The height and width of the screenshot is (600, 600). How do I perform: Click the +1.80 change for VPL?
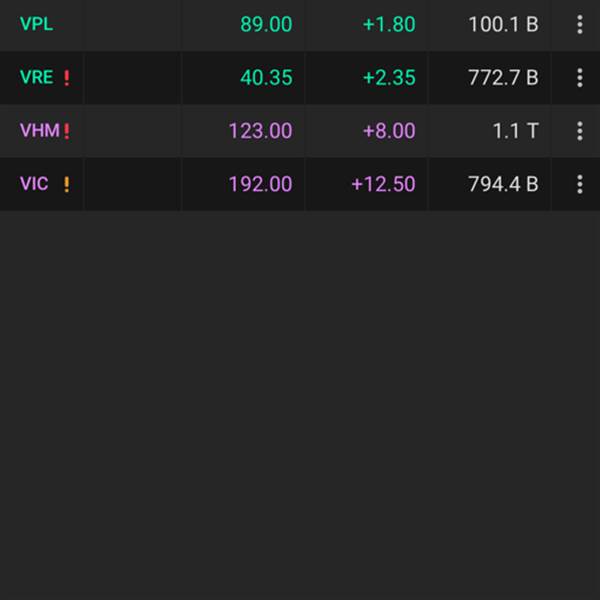[x=389, y=24]
